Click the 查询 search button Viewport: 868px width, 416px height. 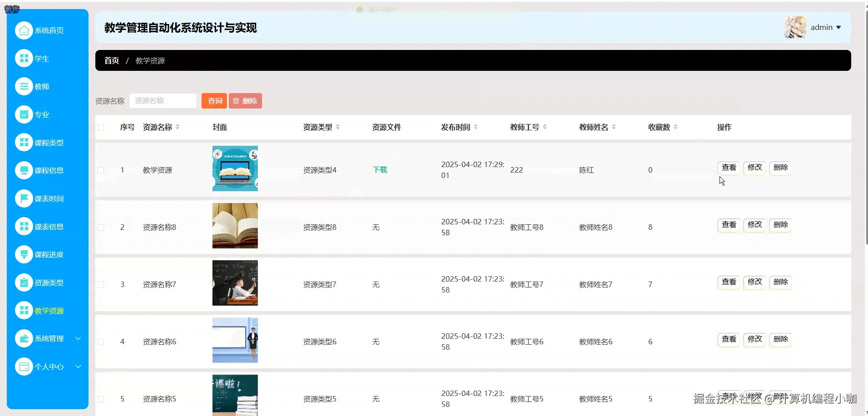click(x=214, y=100)
